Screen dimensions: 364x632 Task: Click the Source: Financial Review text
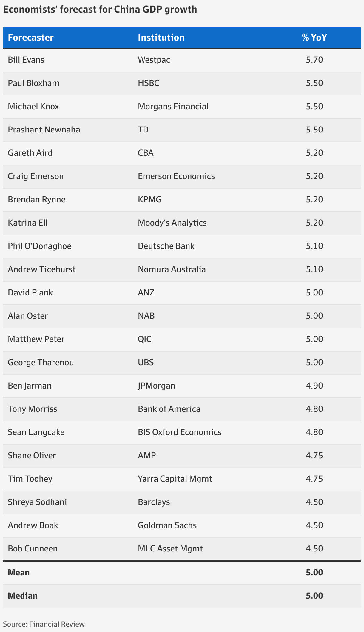(x=44, y=624)
